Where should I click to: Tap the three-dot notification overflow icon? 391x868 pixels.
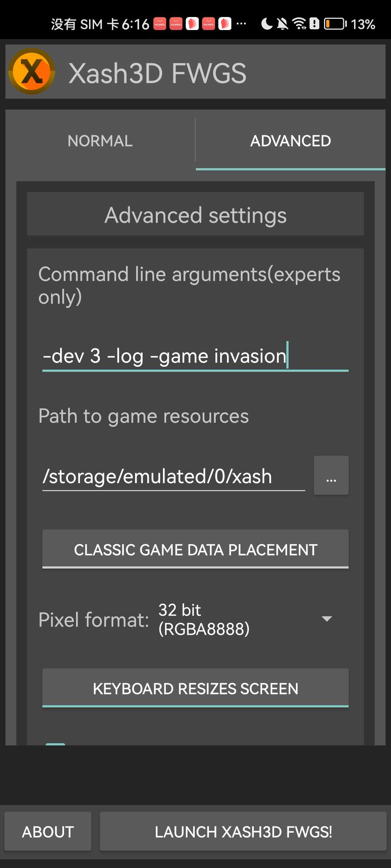[241, 24]
